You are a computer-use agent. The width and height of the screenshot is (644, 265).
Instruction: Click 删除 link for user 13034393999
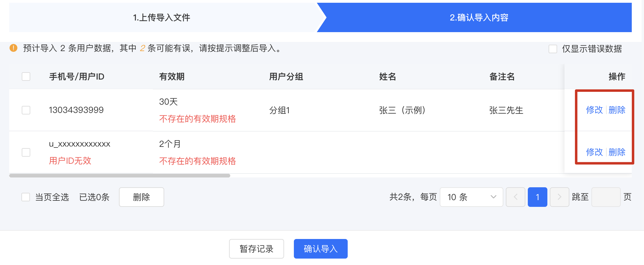[617, 110]
